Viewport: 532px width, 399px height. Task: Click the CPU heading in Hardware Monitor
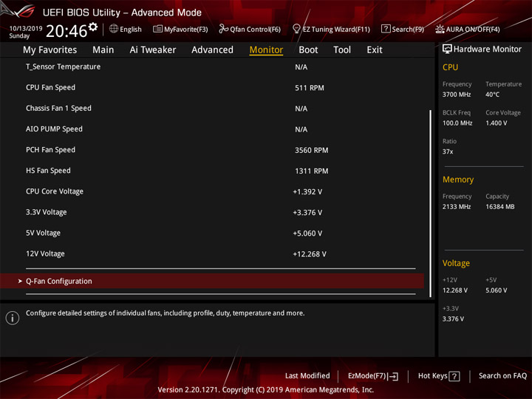[450, 67]
